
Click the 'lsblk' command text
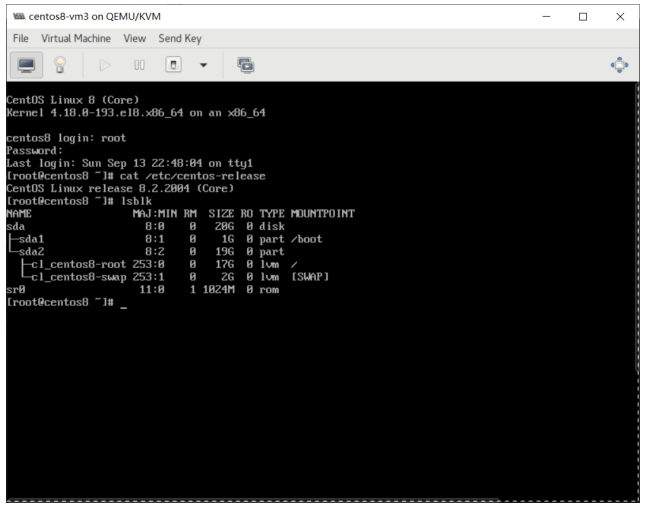(x=136, y=201)
